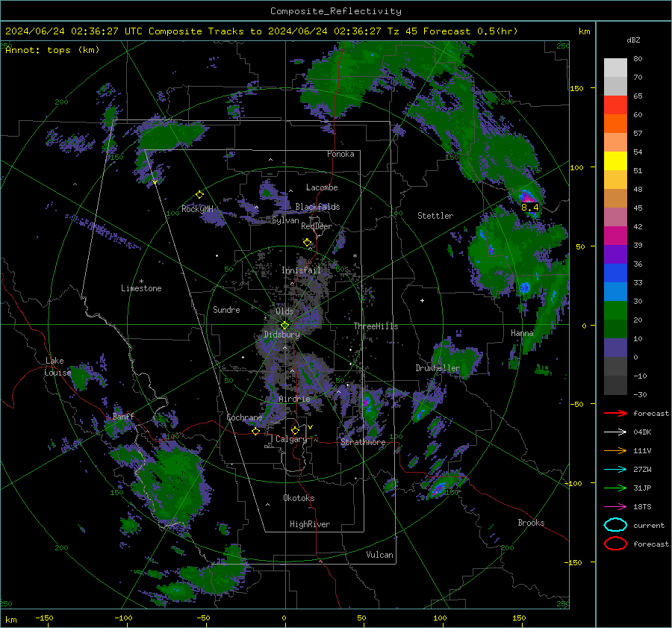Image resolution: width=672 pixels, height=628 pixels.
Task: Click the dBZ legend heading
Action: click(x=633, y=40)
